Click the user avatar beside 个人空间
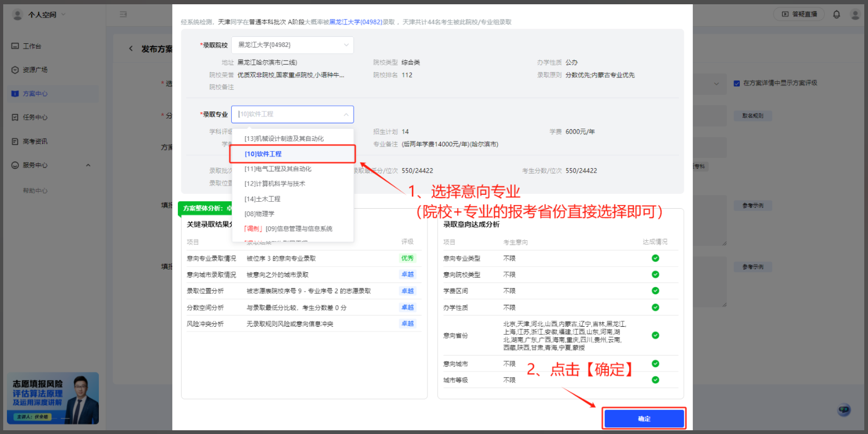The image size is (868, 434). point(18,14)
